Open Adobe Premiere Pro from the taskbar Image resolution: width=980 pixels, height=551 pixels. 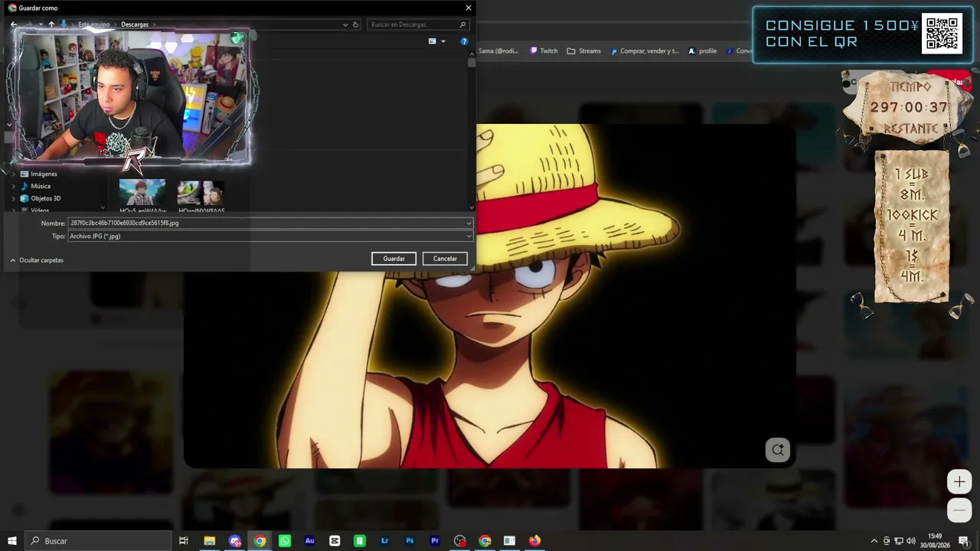[435, 541]
